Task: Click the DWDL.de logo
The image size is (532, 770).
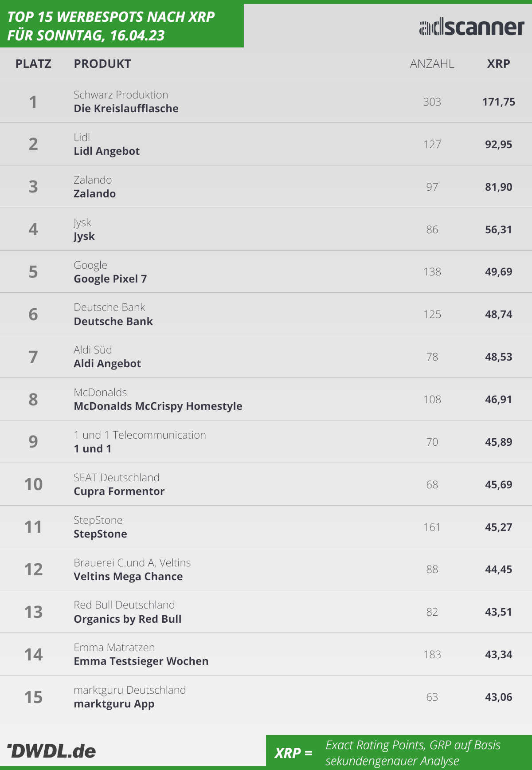Action: click(51, 751)
